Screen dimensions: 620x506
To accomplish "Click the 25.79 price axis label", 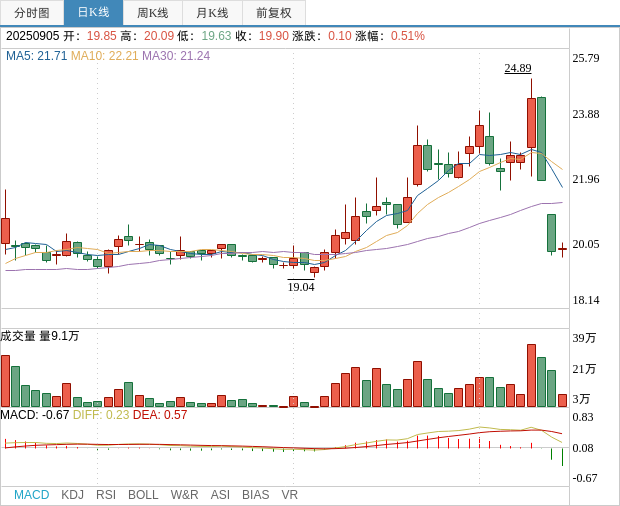I will [x=586, y=58].
